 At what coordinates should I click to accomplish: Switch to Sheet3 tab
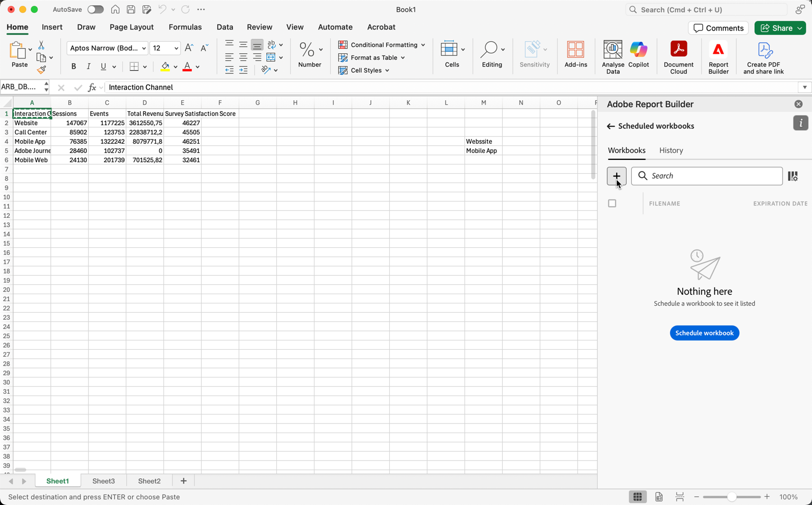click(x=104, y=481)
